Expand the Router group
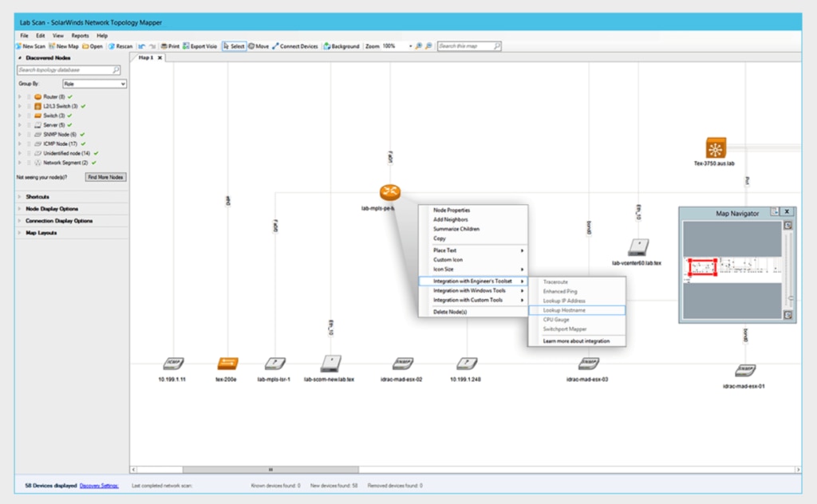Image resolution: width=817 pixels, height=504 pixels. tap(20, 96)
